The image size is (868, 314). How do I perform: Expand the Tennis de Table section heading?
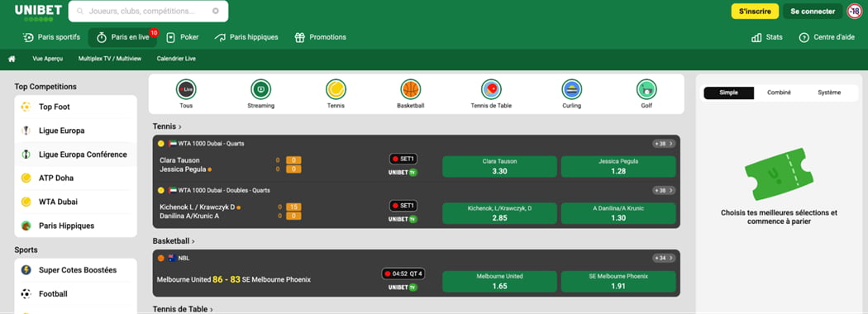pos(183,309)
